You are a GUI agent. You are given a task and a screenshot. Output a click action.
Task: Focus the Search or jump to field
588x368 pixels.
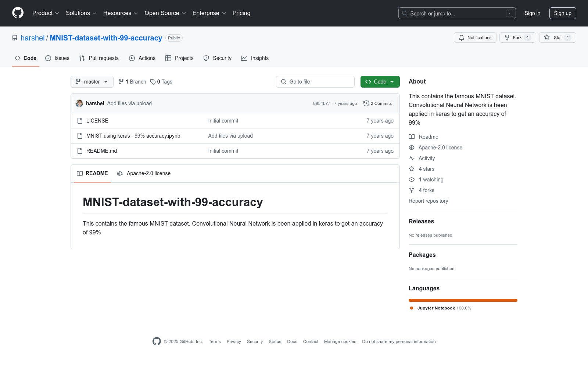pyautogui.click(x=457, y=13)
